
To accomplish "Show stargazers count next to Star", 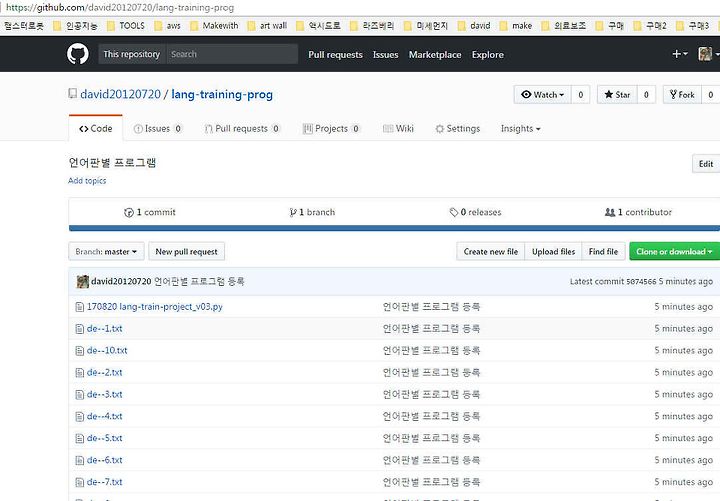I will tap(646, 95).
